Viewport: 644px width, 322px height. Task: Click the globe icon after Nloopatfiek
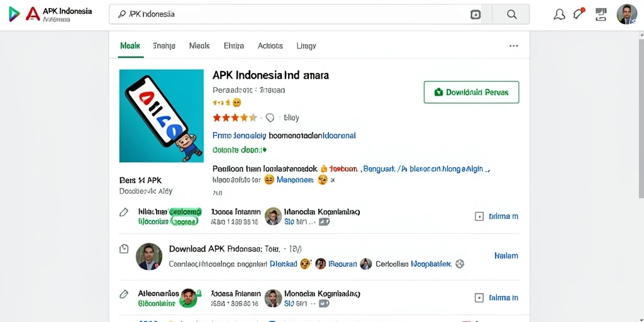tap(460, 264)
